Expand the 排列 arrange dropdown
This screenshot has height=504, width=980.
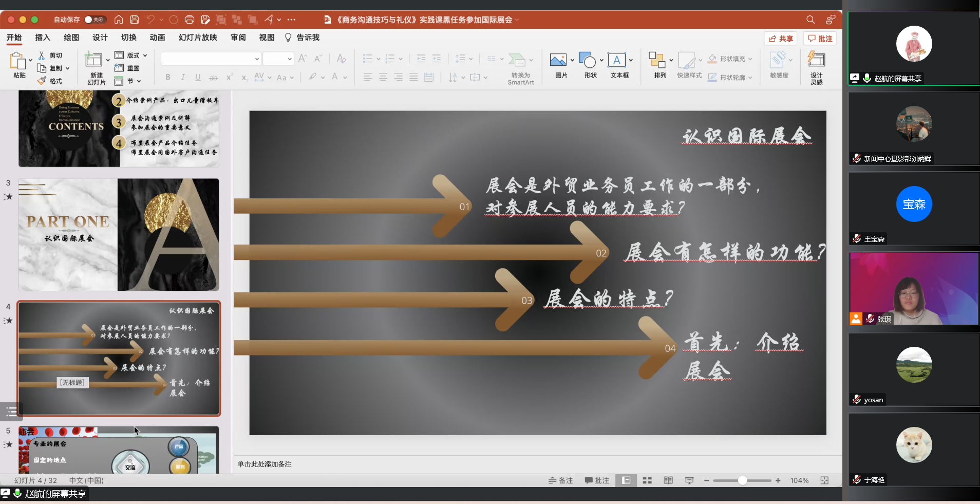[671, 61]
